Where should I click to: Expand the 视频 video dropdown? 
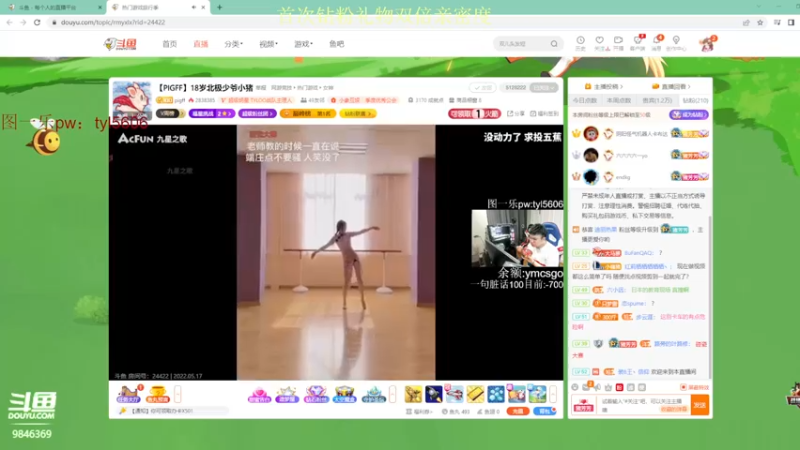(268, 44)
